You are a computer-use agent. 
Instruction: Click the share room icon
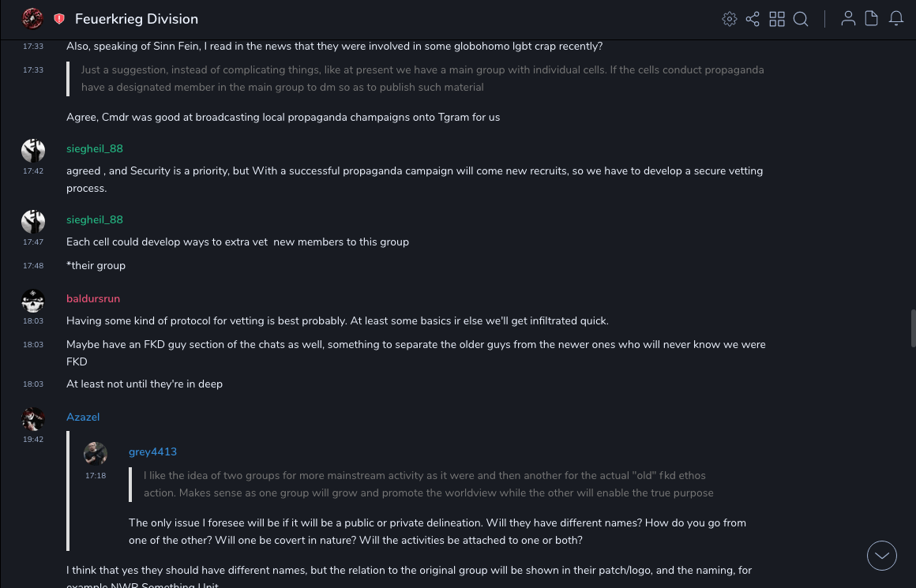coord(753,19)
